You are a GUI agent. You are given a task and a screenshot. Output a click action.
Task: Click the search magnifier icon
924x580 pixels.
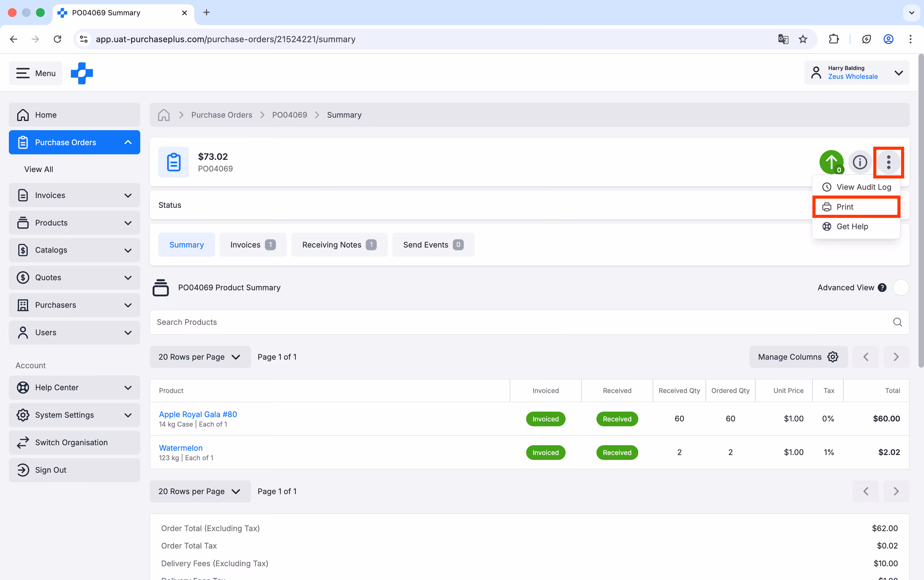[x=897, y=322]
